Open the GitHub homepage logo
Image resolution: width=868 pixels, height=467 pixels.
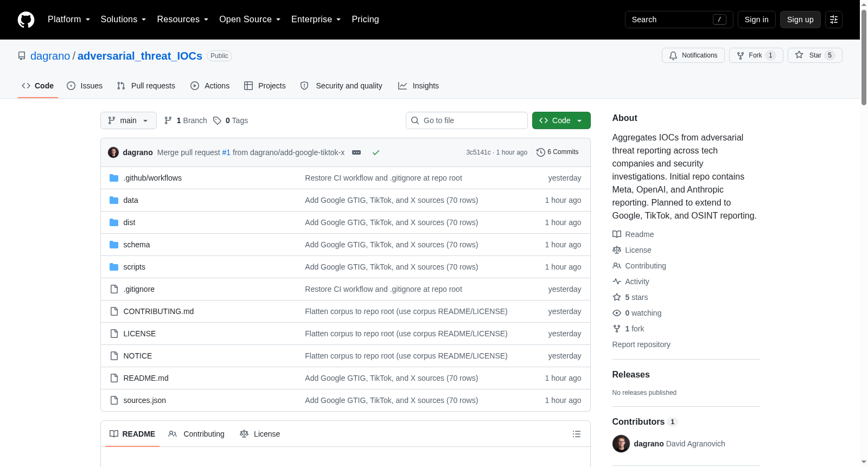pos(26,20)
